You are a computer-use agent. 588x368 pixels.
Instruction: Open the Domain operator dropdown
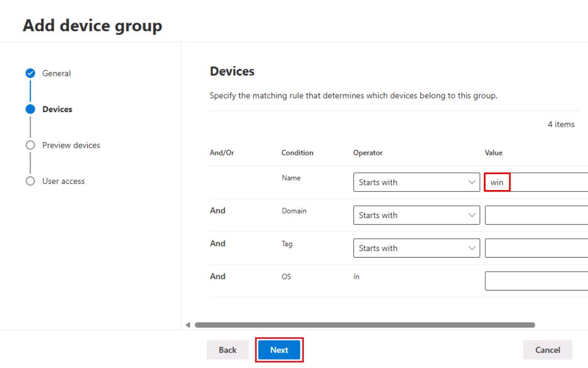(416, 215)
